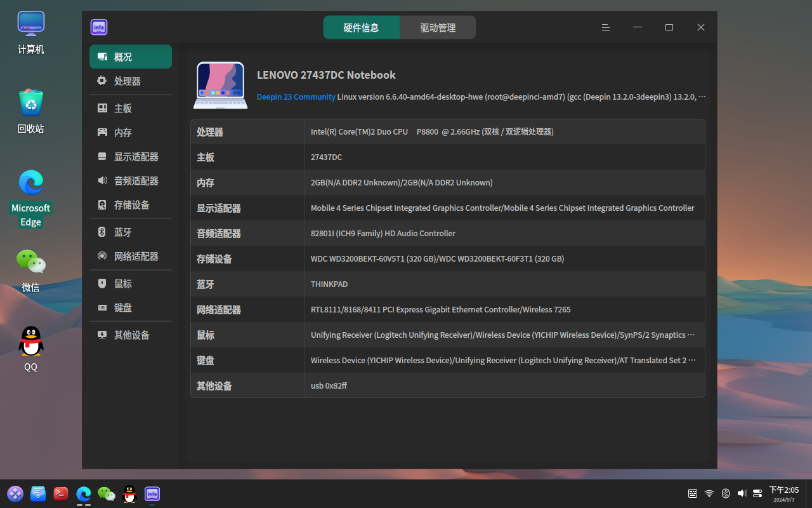Click the Device Manager app logo icon

click(99, 27)
